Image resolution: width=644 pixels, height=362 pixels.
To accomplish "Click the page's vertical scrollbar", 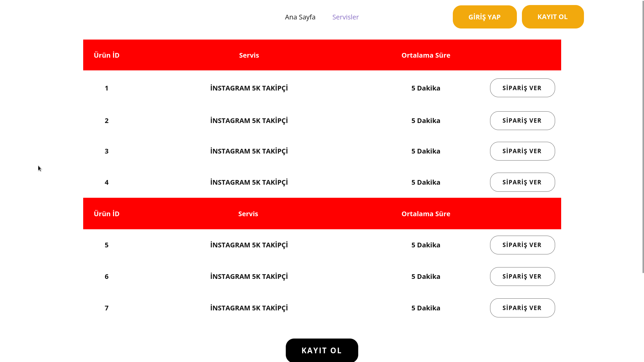I will coord(643,137).
